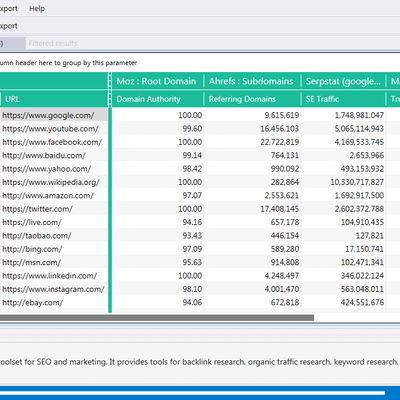400x400 pixels.
Task: Click SE Traffic value 10,330,717,827
Action: pyautogui.click(x=357, y=182)
